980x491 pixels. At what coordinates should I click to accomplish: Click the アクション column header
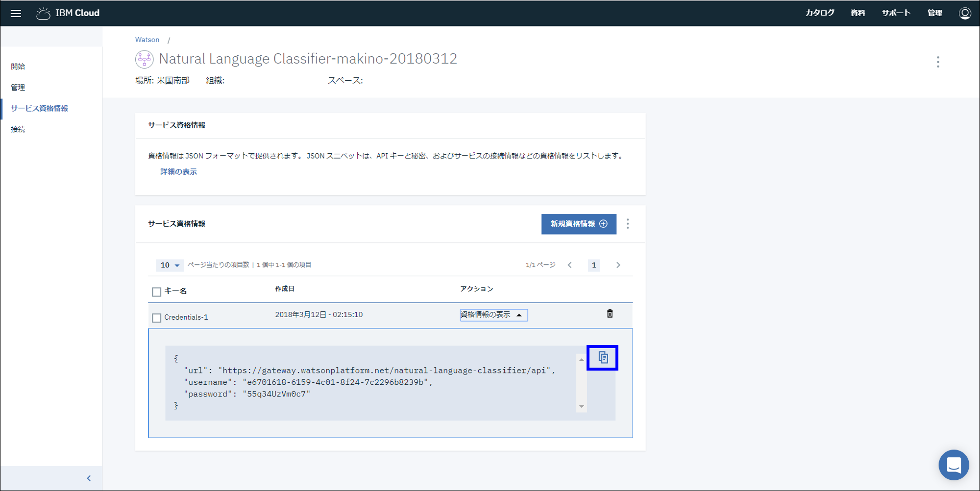[476, 289]
